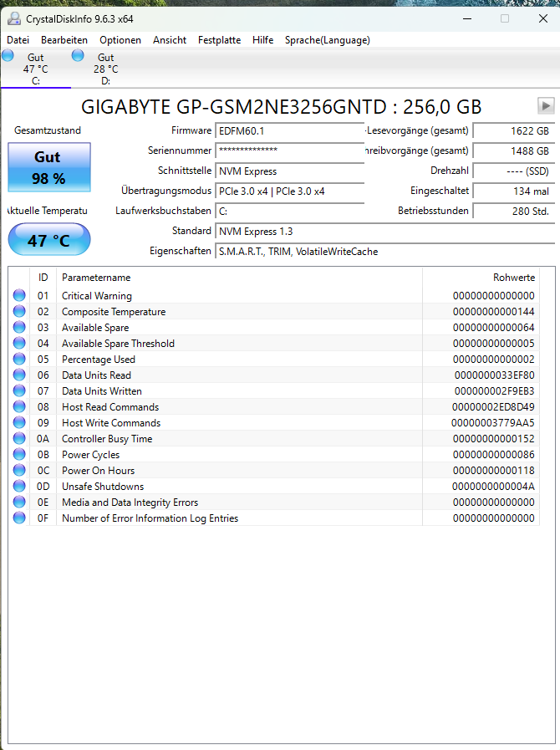Click the status orb for Available Spare Threshold
Viewport: 560px width, 750px height.
point(19,343)
